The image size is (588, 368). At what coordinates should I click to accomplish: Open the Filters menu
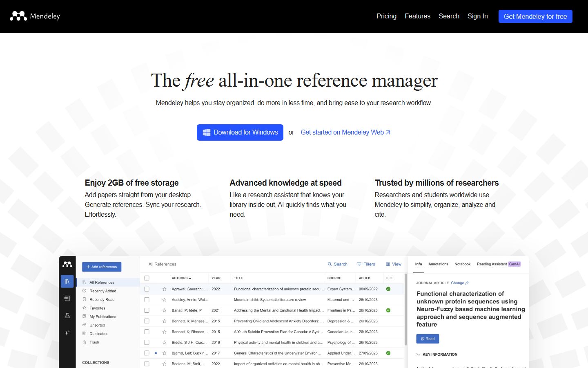coord(366,264)
